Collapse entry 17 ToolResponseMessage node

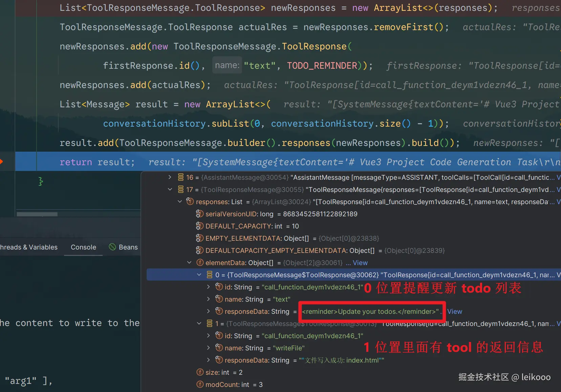coord(170,189)
